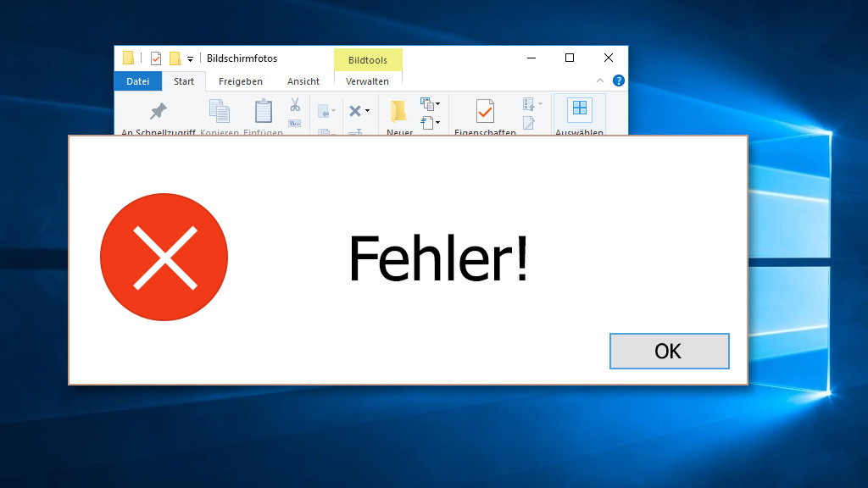Image resolution: width=868 pixels, height=488 pixels.
Task: Click the quick access new folder icon
Action: click(175, 58)
